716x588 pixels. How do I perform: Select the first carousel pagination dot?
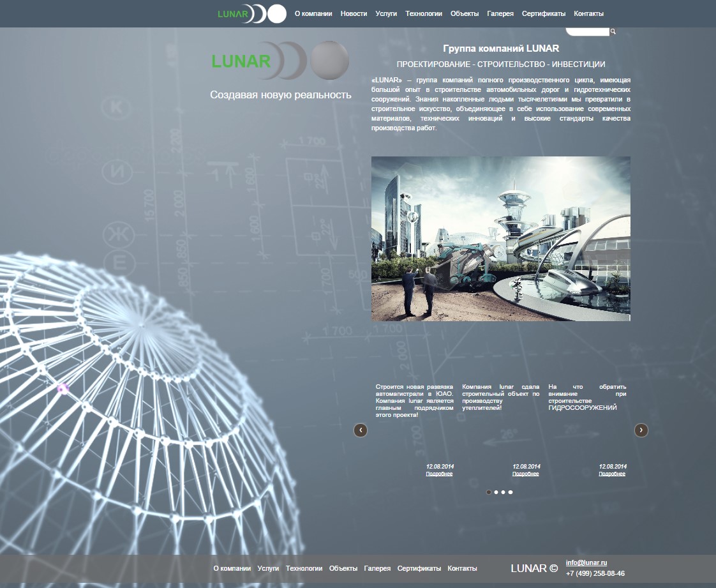489,492
